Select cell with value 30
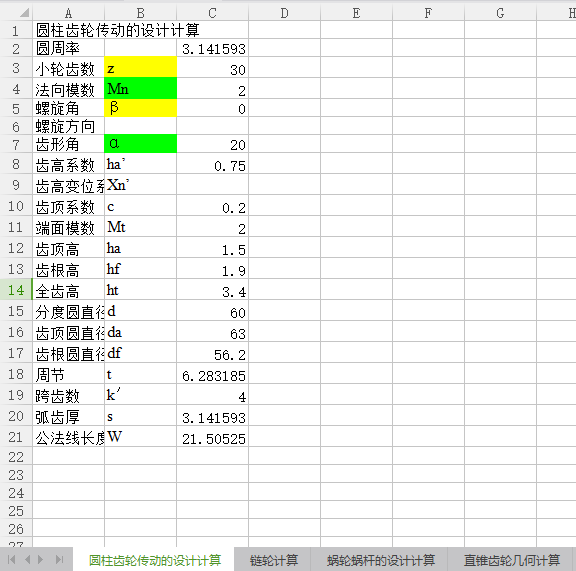Image resolution: width=576 pixels, height=571 pixels. [212, 67]
